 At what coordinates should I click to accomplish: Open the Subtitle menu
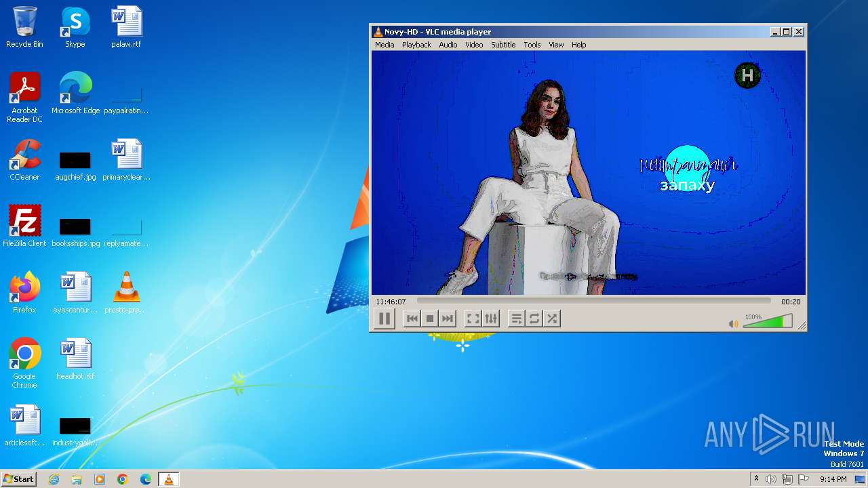pyautogui.click(x=503, y=45)
